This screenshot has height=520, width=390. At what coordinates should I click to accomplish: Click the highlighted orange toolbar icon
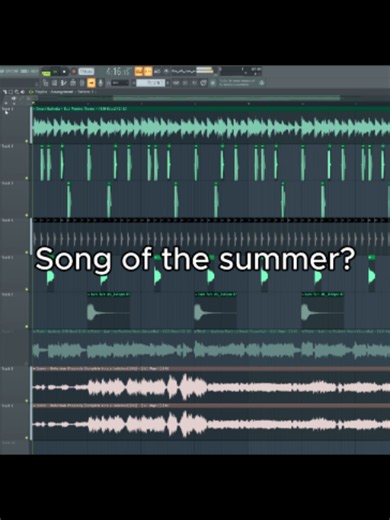click(x=91, y=83)
